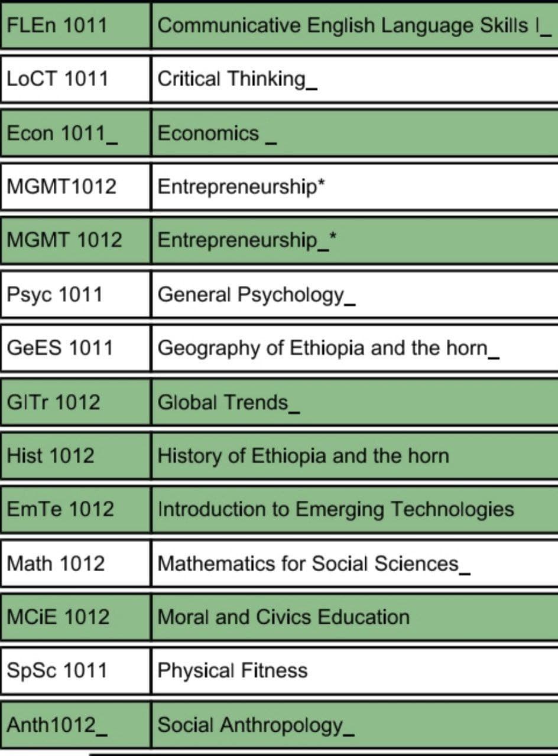The width and height of the screenshot is (558, 756).
Task: Click Communicative English Language Skills I cell
Action: [355, 25]
